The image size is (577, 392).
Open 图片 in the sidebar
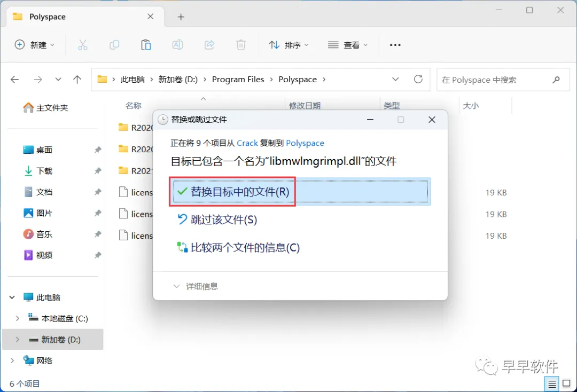[x=37, y=213]
